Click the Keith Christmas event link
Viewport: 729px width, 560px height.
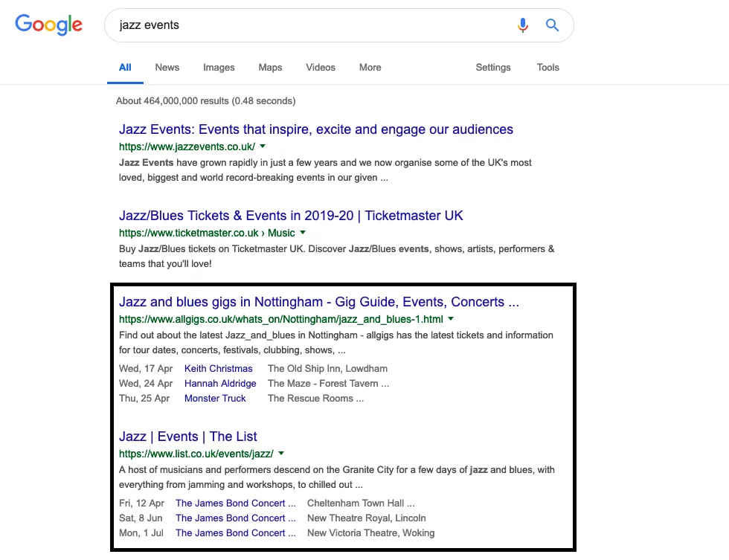[x=219, y=368]
